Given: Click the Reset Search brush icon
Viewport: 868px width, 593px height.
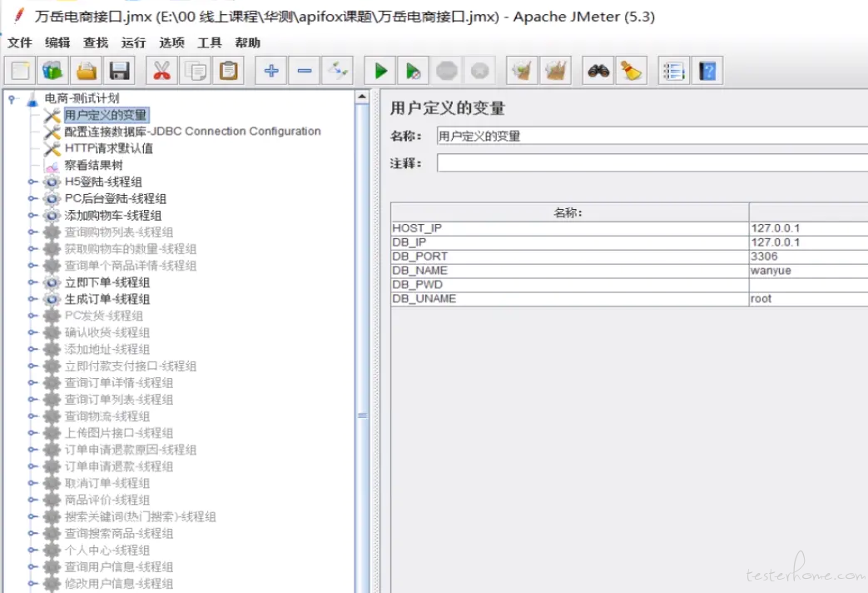Looking at the screenshot, I should 632,71.
